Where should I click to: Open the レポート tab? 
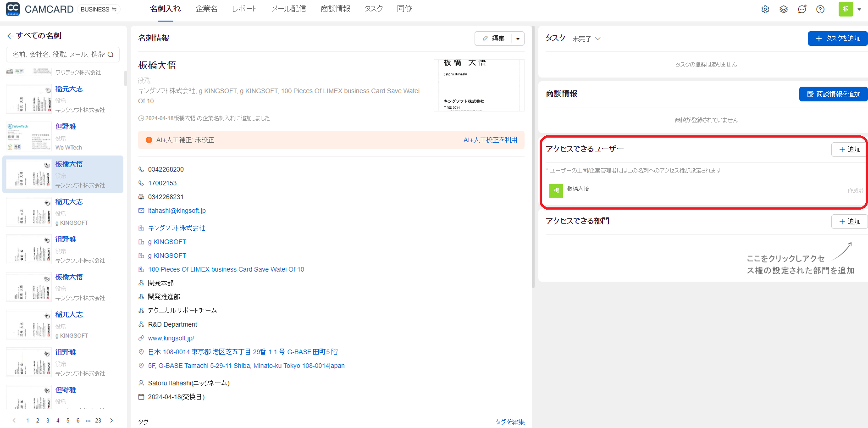point(244,9)
